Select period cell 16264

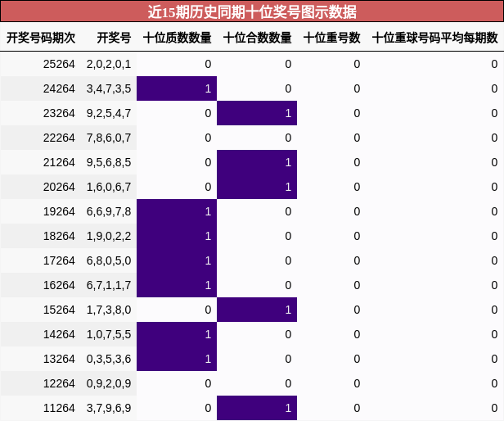59,285
